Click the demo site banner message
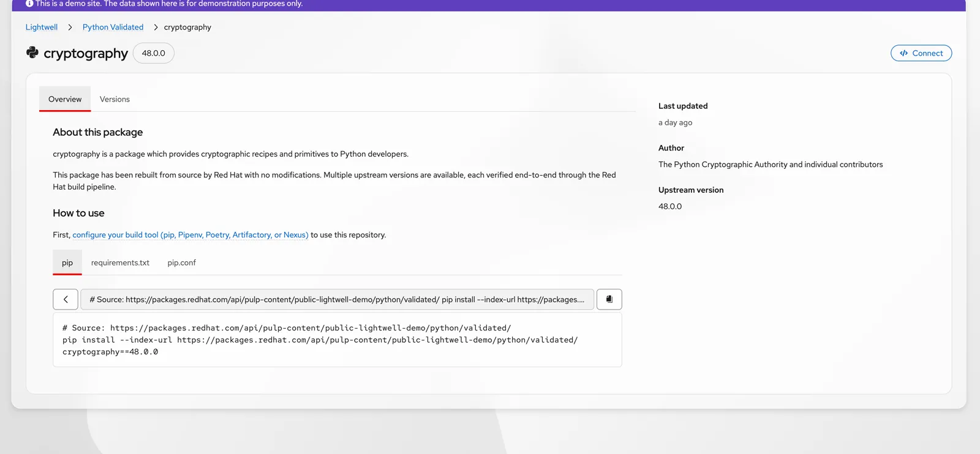This screenshot has width=980, height=454. tap(169, 4)
